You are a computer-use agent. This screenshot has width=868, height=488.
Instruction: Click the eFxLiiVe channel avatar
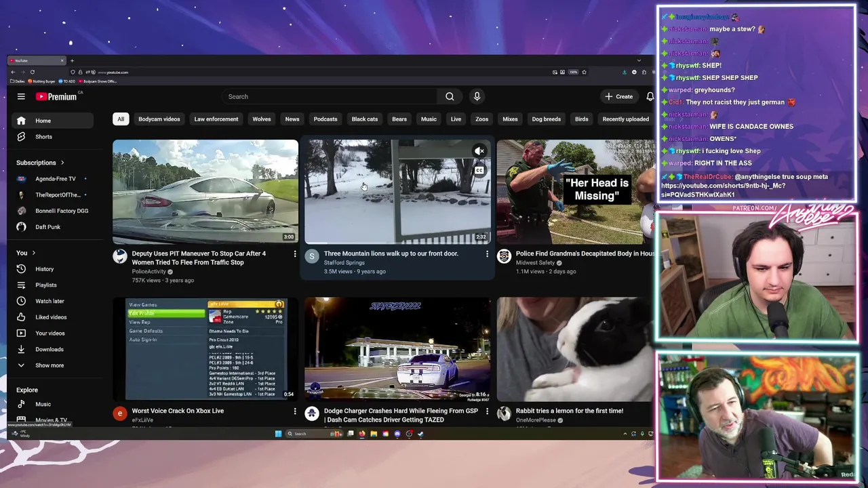click(x=120, y=413)
